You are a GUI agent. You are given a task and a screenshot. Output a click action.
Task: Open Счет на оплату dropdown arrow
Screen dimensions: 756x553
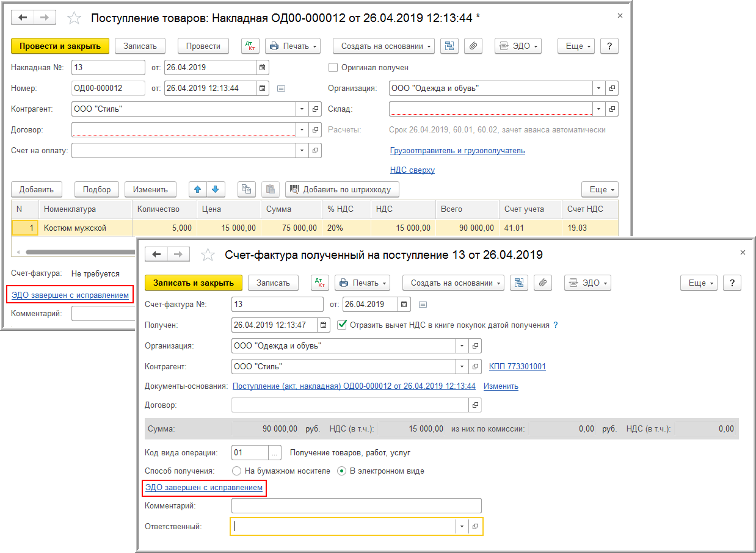click(x=302, y=151)
